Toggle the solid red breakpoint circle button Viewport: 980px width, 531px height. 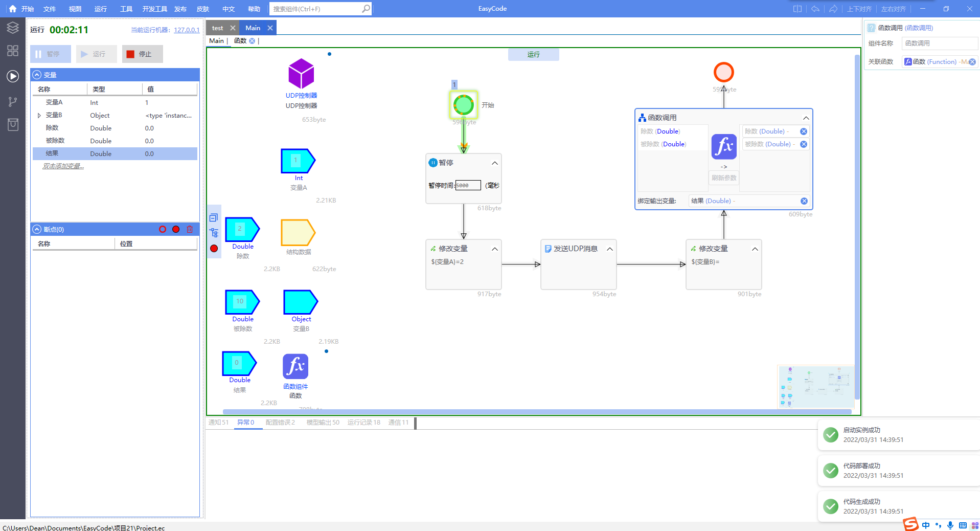click(176, 229)
